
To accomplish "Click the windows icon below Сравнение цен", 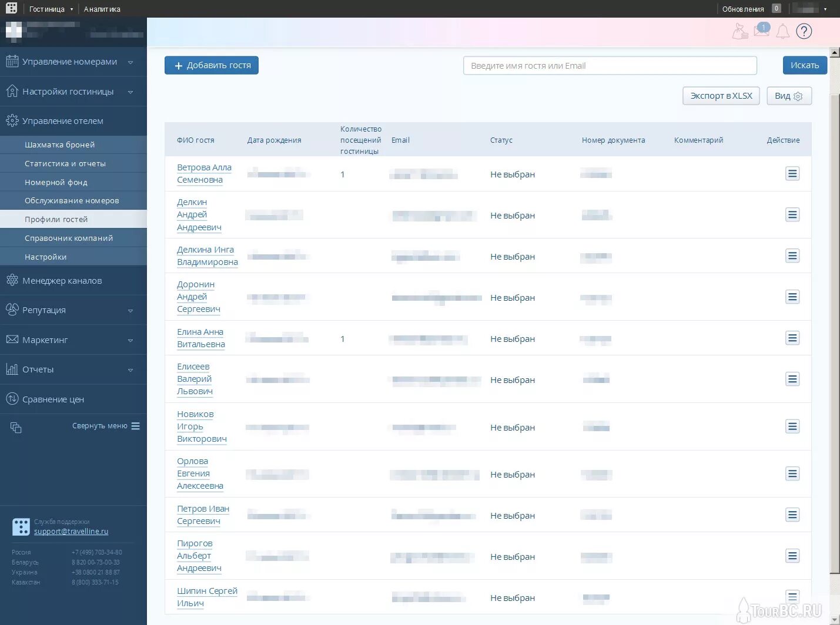I will tap(16, 428).
